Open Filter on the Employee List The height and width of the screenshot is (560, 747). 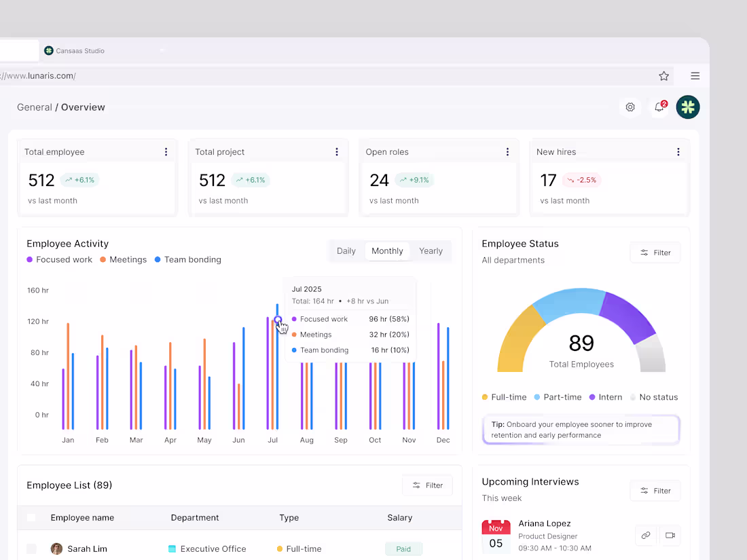point(427,485)
